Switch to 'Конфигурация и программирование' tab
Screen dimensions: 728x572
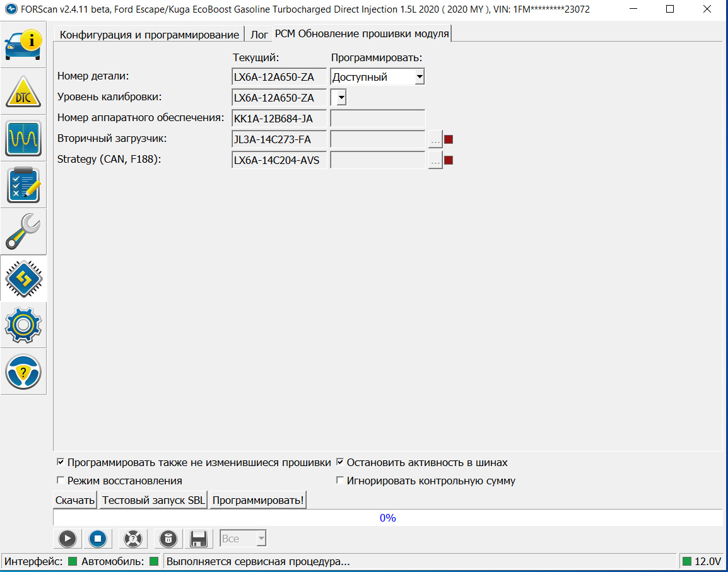coord(149,35)
